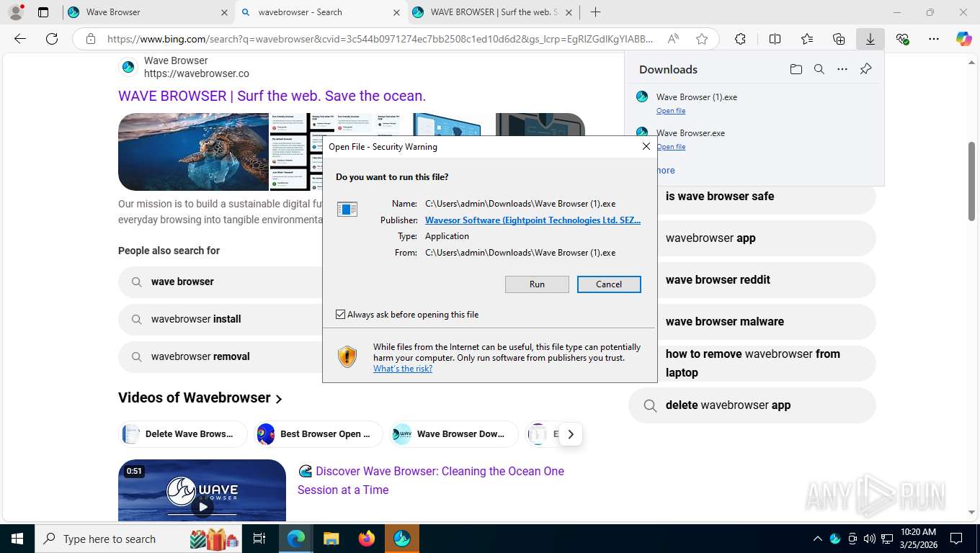980x553 pixels.
Task: Click the What's the risk? link
Action: coord(403,369)
